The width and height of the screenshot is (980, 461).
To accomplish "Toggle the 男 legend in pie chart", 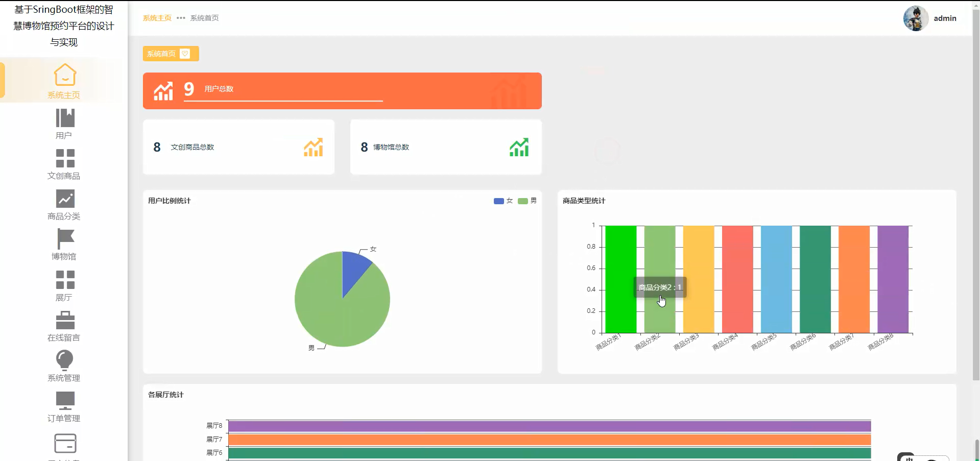I will click(x=527, y=201).
